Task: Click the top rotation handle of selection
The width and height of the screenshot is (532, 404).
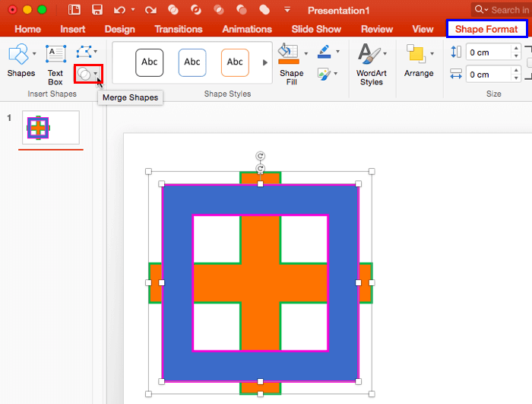Action: (x=260, y=156)
